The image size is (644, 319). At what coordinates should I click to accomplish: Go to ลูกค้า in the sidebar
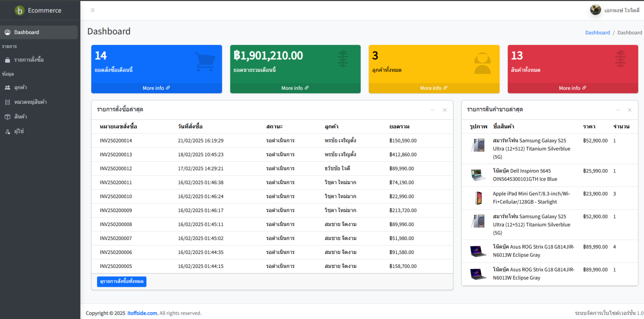(x=39, y=87)
